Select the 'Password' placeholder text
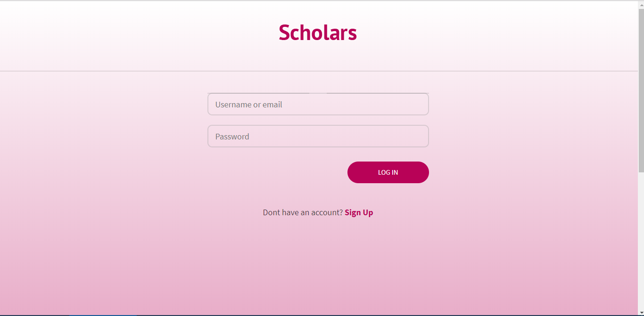The image size is (644, 316). (x=232, y=137)
